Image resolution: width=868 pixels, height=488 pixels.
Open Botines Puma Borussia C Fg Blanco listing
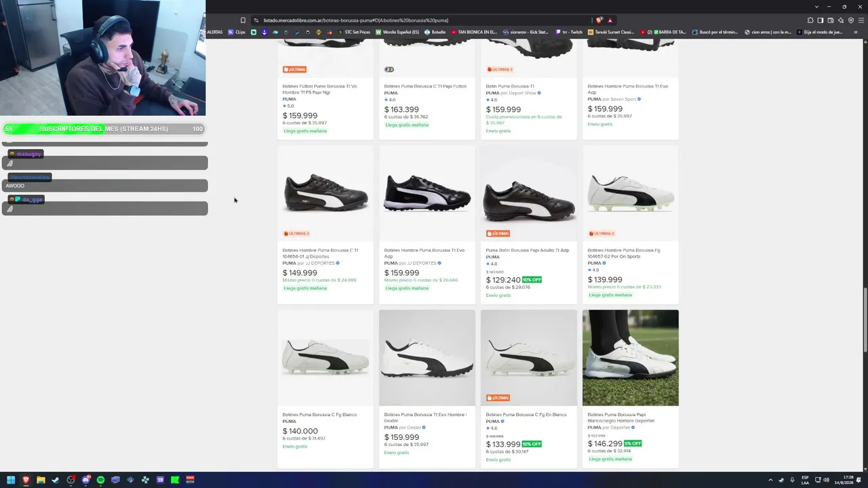point(319,415)
